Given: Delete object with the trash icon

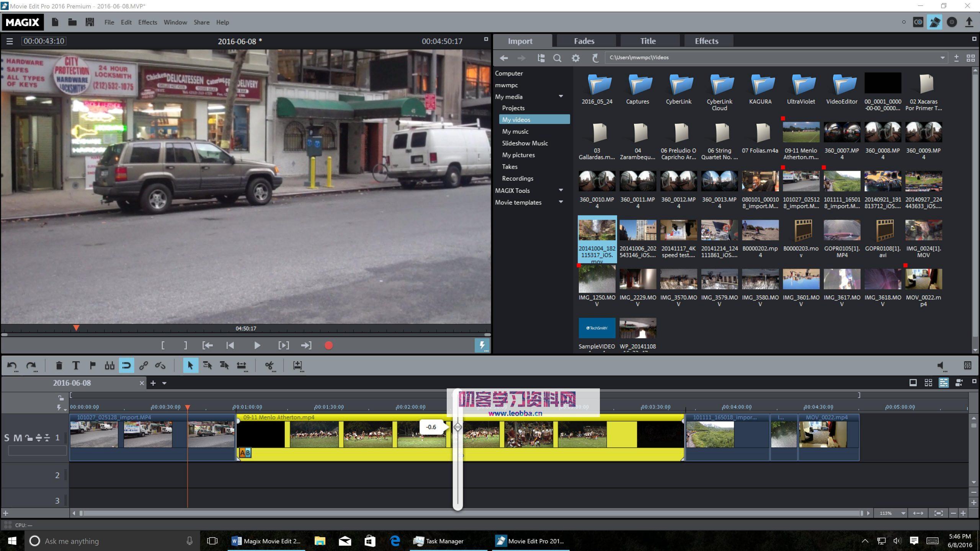Looking at the screenshot, I should 59,366.
